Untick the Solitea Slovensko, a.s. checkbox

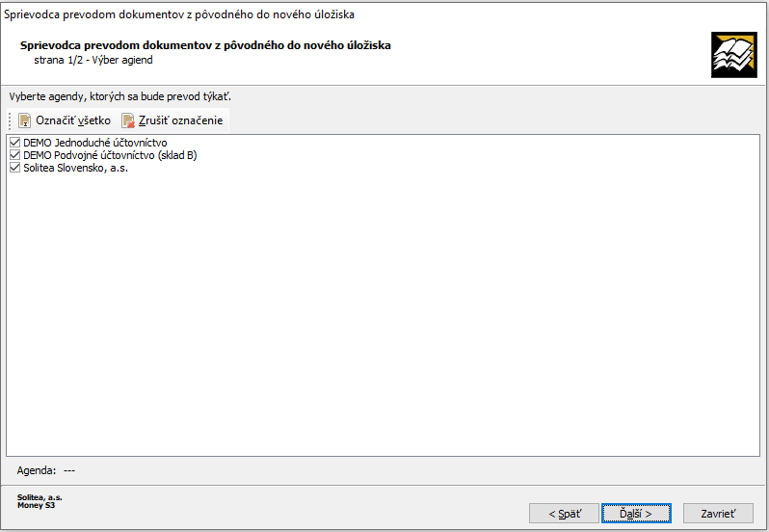(14, 168)
